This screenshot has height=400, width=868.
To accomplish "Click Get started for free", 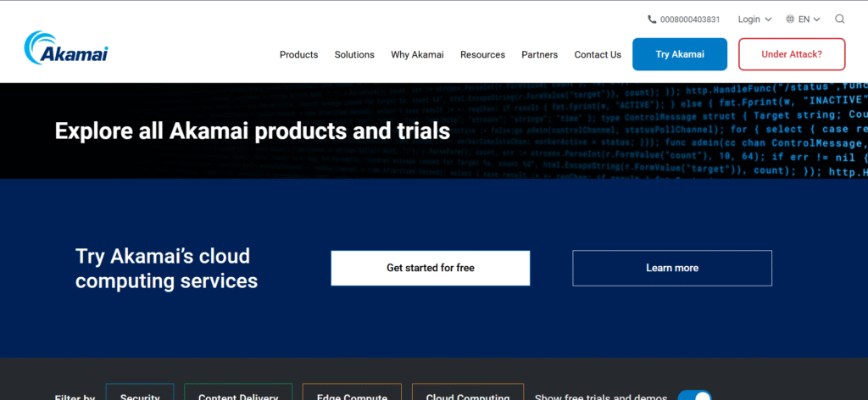I will pyautogui.click(x=430, y=268).
